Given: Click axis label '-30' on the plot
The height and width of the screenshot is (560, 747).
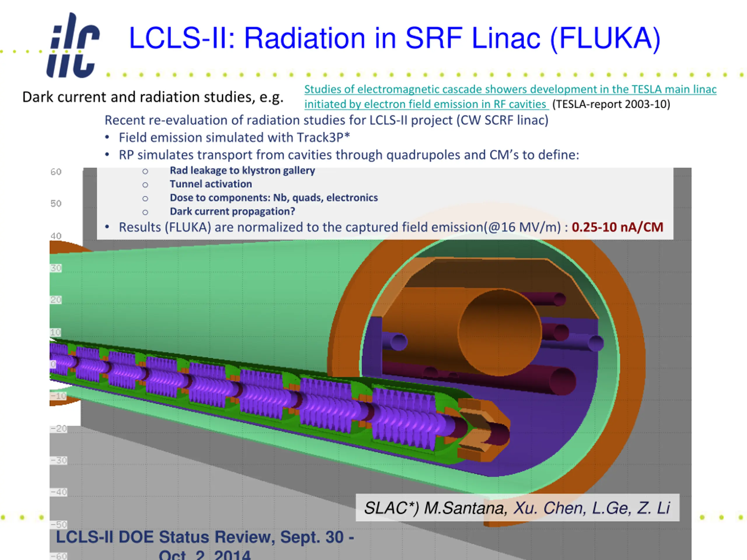Looking at the screenshot, I should point(59,461).
